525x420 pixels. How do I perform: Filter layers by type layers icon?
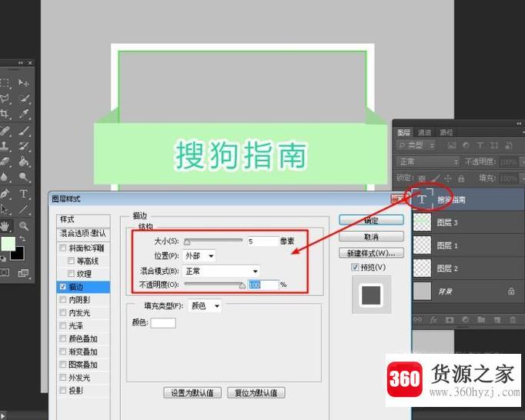tap(480, 145)
